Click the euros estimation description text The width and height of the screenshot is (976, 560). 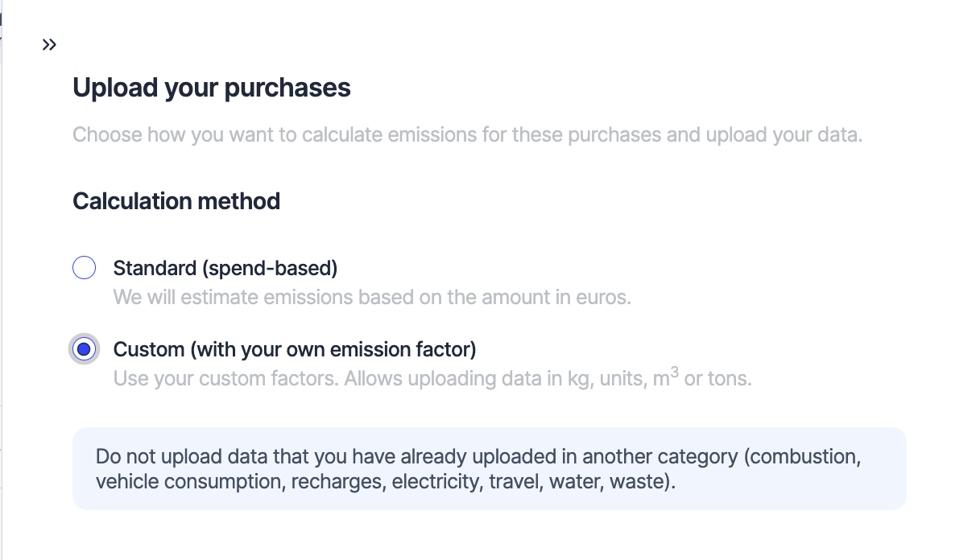(x=373, y=297)
